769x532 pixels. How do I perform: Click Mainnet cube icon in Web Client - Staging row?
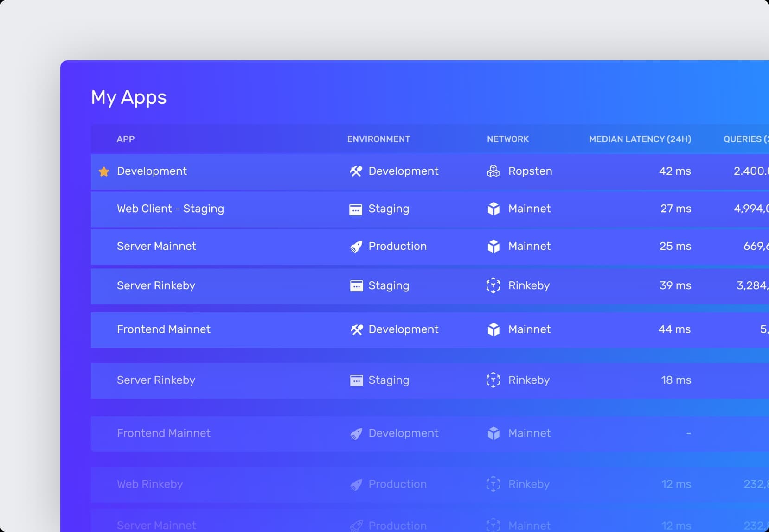pos(493,209)
